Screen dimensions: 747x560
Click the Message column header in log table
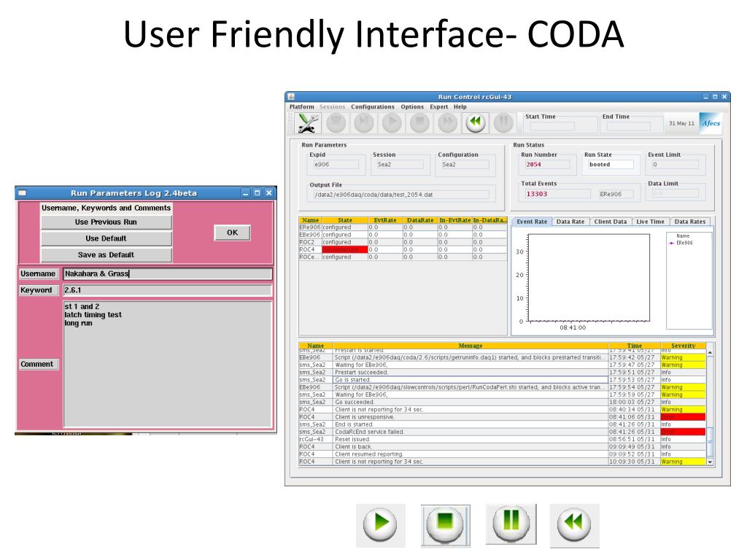tap(471, 346)
